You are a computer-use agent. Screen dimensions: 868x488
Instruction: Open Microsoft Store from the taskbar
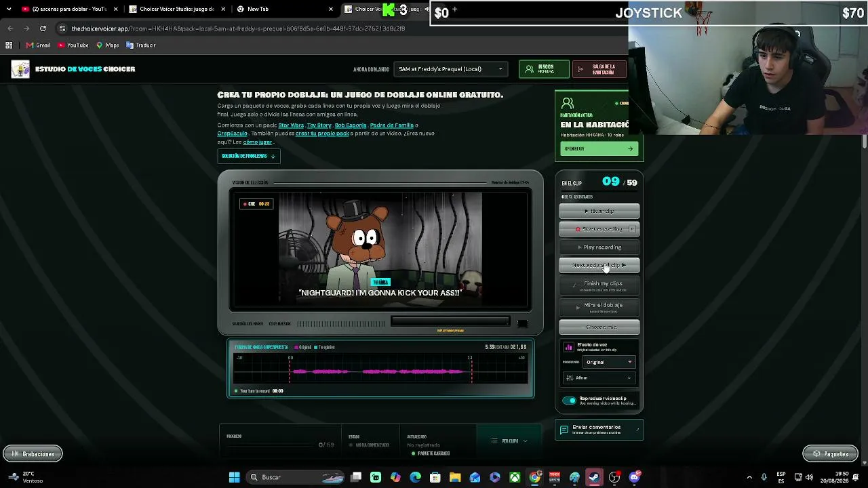(435, 477)
